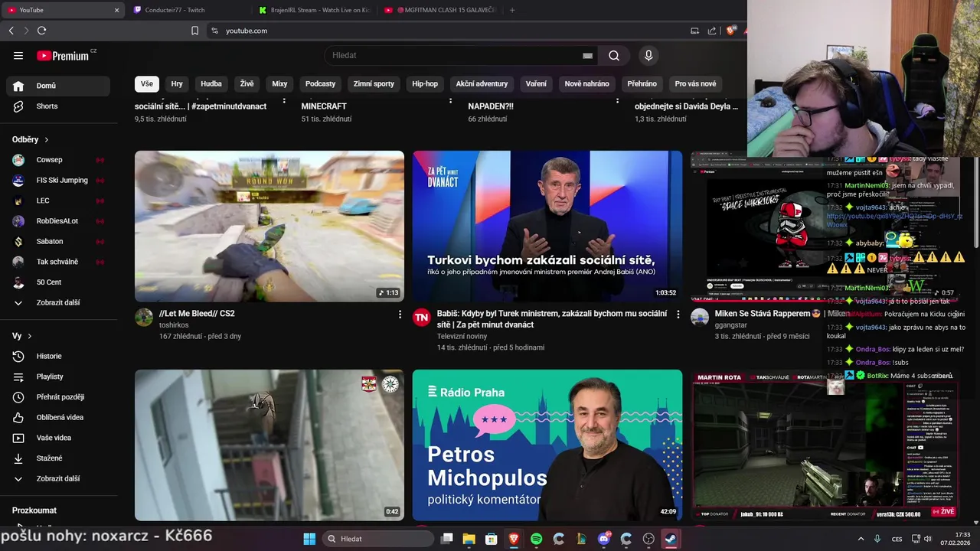Go back with the browser back arrow
The height and width of the screenshot is (551, 980).
(x=11, y=31)
